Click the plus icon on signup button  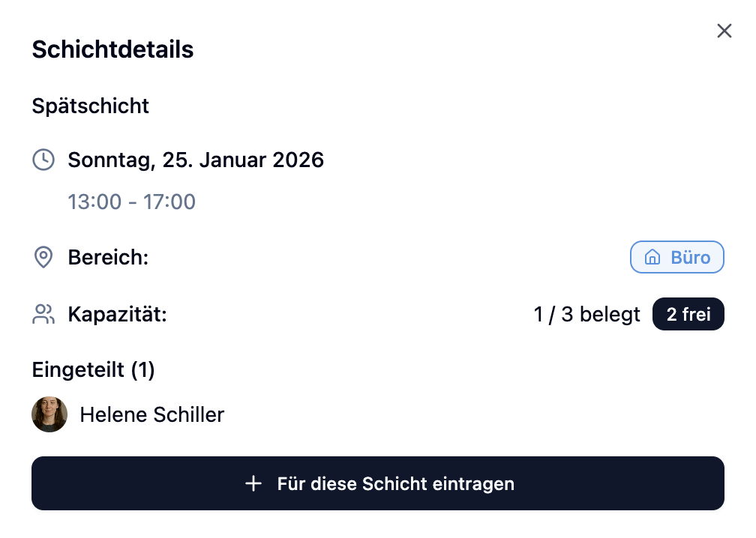[x=253, y=484]
